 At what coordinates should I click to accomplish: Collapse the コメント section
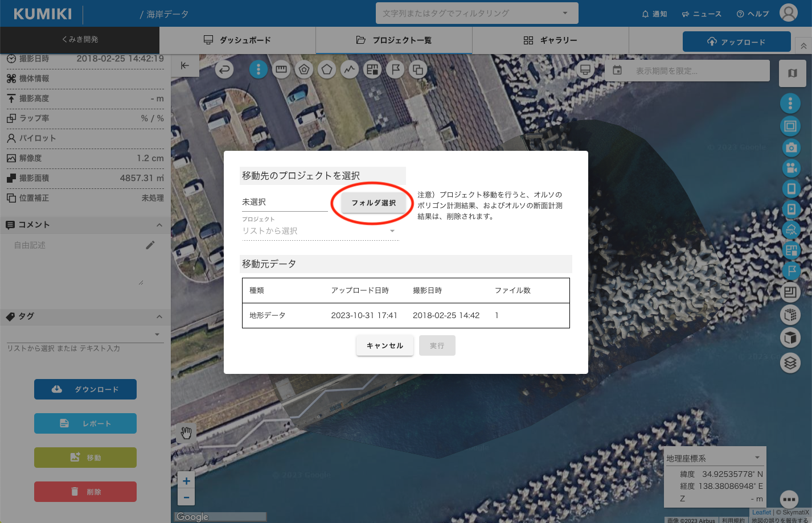coord(159,225)
